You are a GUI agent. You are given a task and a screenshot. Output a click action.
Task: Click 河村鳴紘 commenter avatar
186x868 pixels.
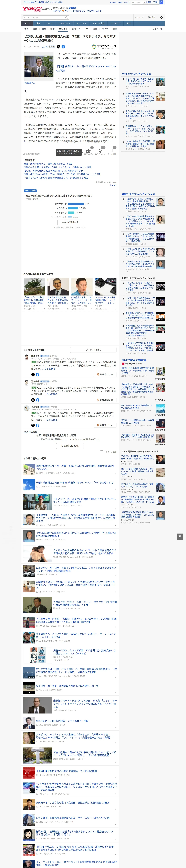(26, 382)
